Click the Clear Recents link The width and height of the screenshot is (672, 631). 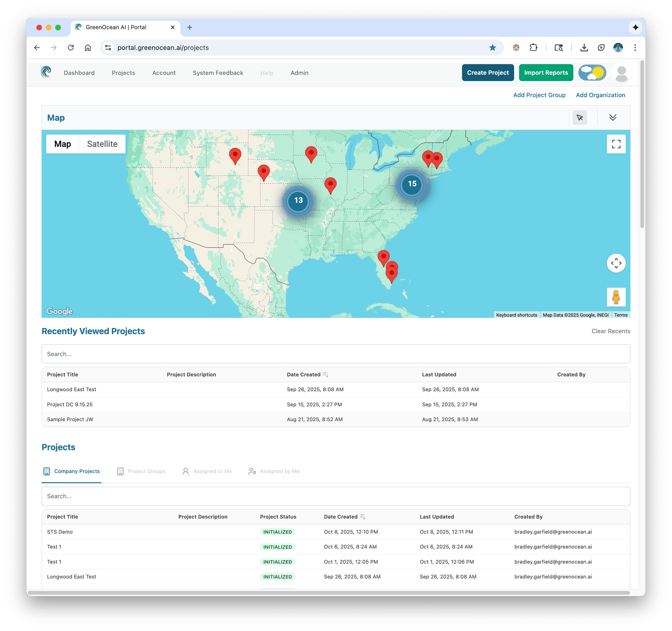(x=611, y=331)
